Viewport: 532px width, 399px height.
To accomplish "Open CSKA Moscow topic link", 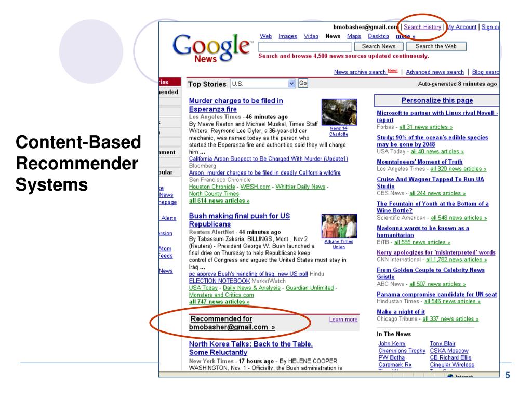I will coord(449,351).
